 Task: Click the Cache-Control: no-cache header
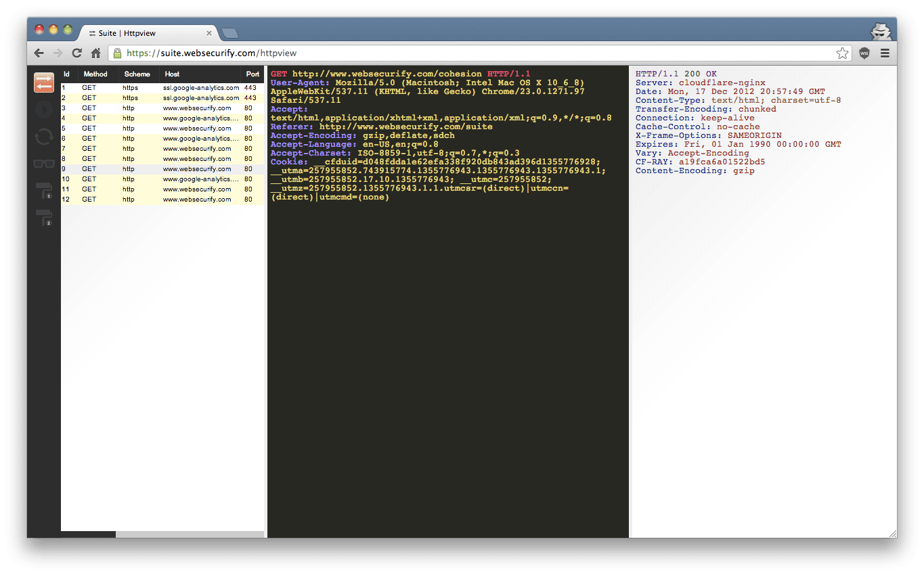[697, 127]
